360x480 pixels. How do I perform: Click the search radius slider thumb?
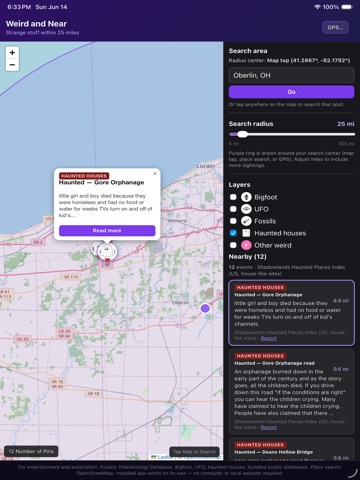pos(242,134)
